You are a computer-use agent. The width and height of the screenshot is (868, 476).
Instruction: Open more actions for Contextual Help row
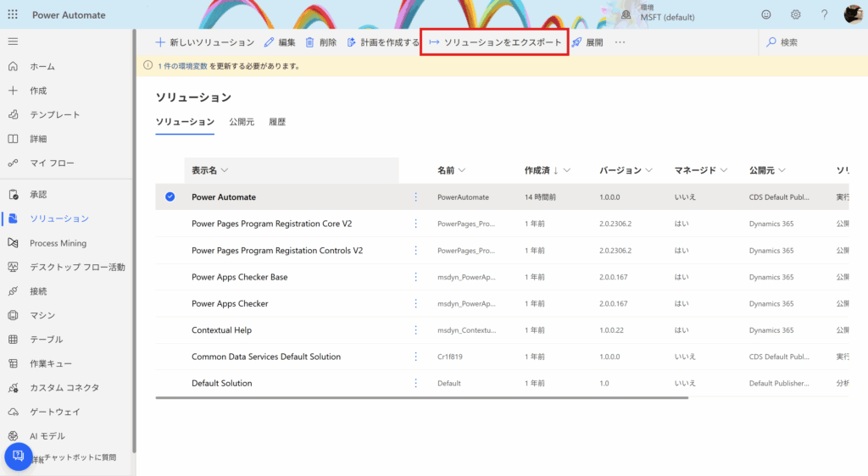coord(415,330)
